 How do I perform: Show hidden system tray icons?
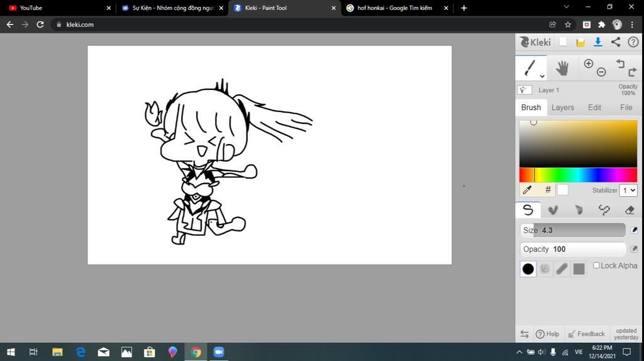tap(519, 352)
